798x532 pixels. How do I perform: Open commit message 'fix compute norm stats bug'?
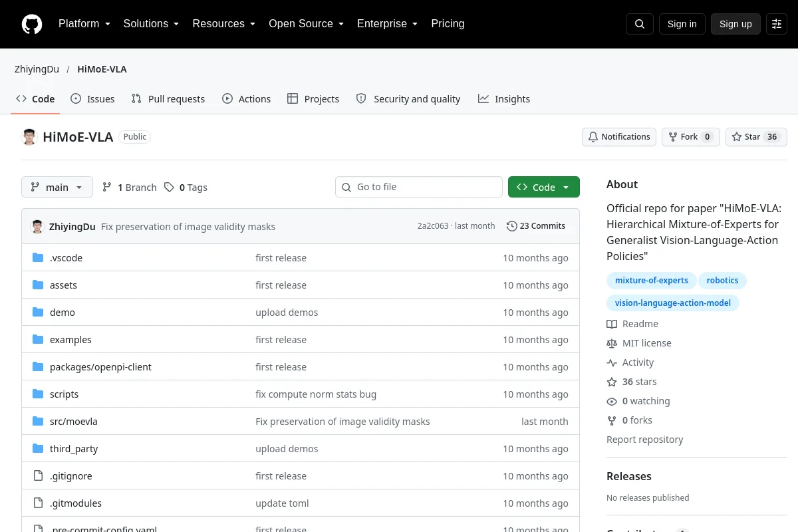[316, 394]
